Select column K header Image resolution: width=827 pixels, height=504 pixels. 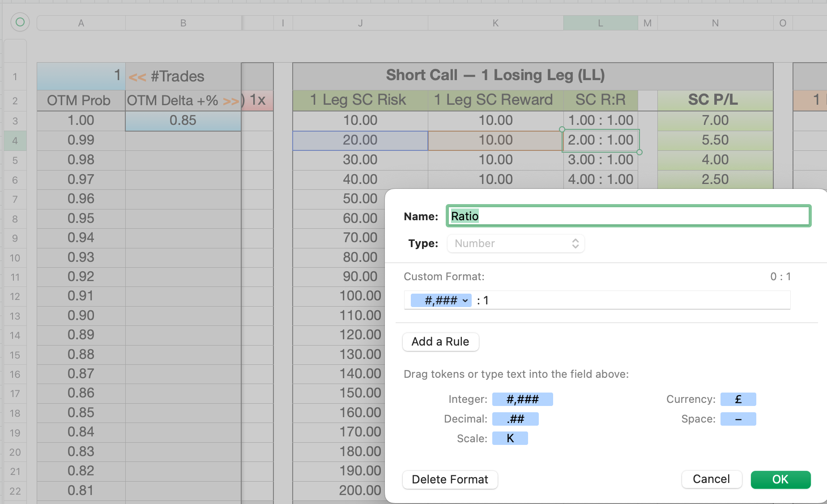tap(496, 23)
